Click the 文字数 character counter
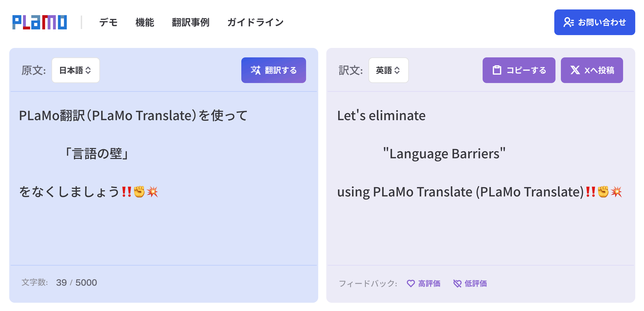This screenshot has width=644, height=311. pyautogui.click(x=59, y=282)
